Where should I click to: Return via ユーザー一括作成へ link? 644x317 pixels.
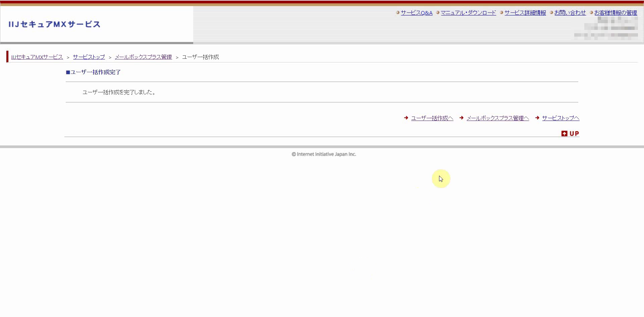coord(432,118)
